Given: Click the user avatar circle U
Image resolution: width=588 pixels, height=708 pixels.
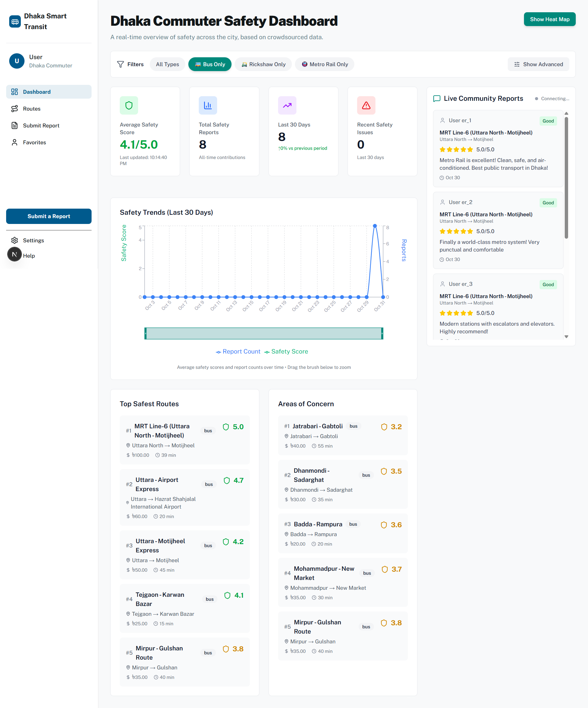Looking at the screenshot, I should (17, 61).
